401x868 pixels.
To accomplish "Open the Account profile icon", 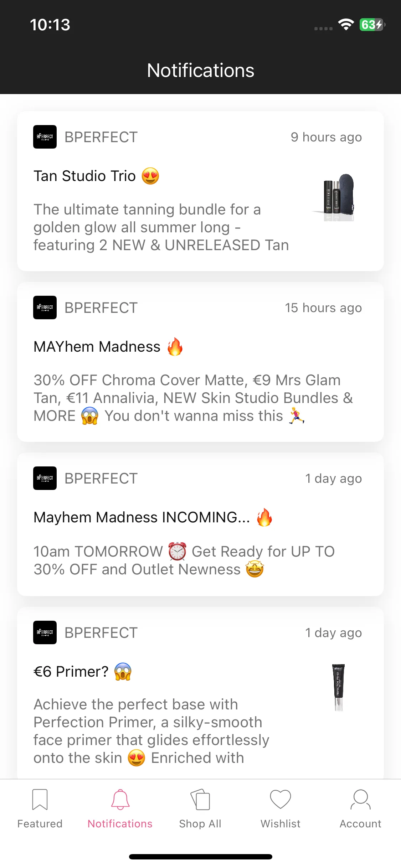I will tap(360, 800).
